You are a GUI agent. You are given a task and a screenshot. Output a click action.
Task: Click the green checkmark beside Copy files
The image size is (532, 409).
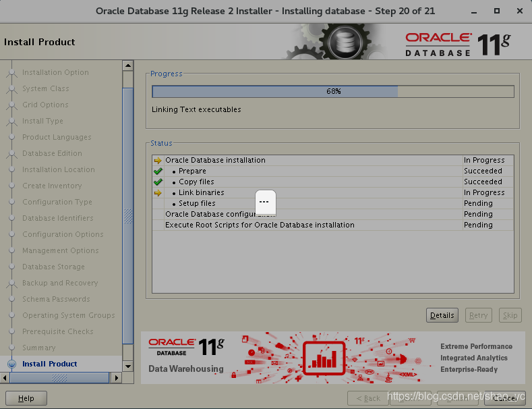coord(158,182)
